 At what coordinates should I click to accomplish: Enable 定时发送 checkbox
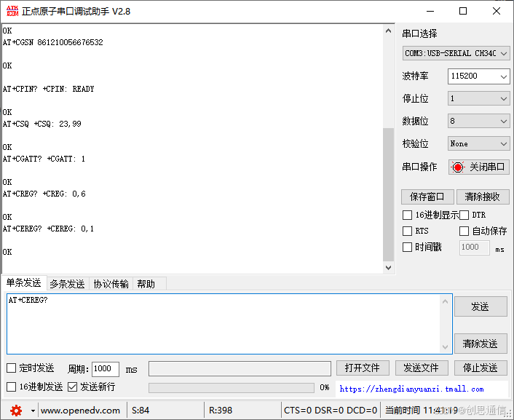point(11,368)
